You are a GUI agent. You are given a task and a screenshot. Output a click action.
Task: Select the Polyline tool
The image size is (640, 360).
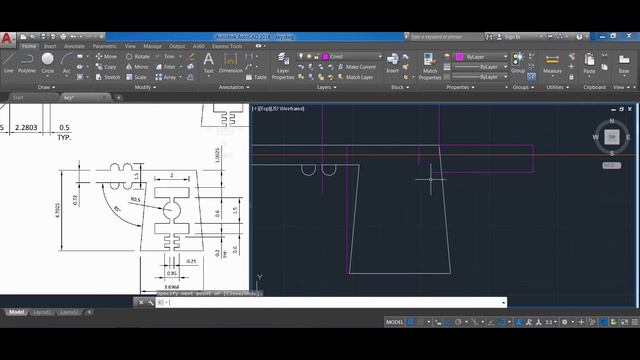27,63
